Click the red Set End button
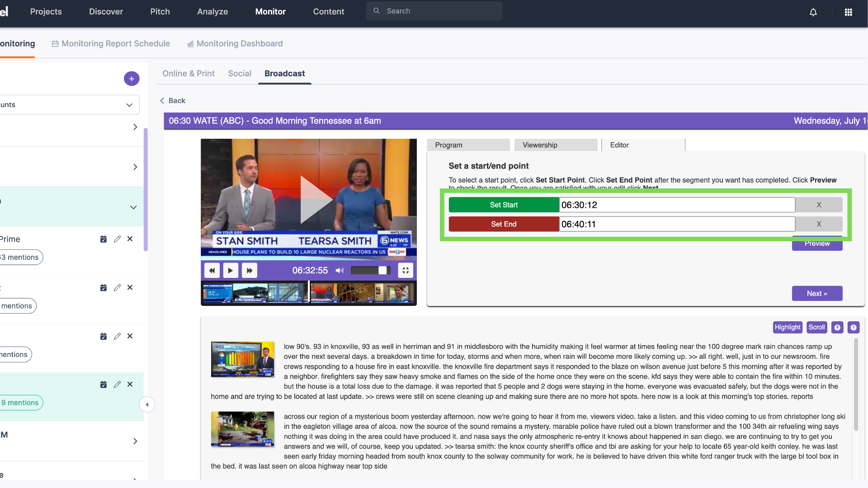The height and width of the screenshot is (488, 868). tap(504, 224)
